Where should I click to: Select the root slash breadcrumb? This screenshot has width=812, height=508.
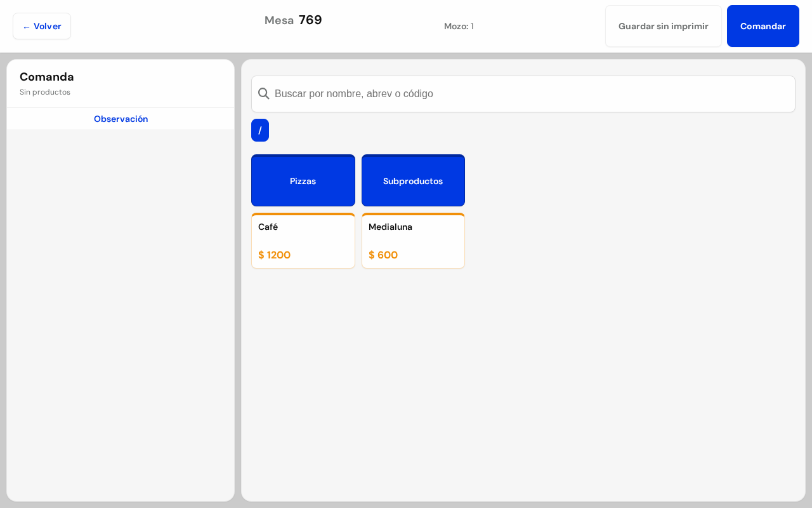coord(260,130)
